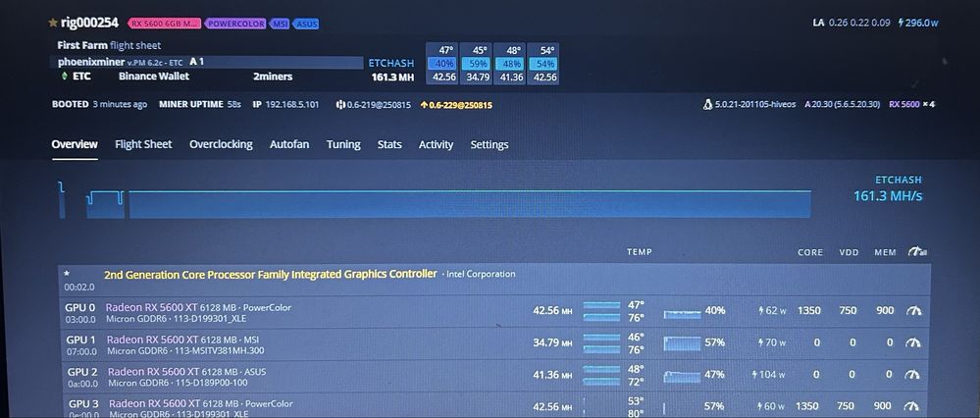This screenshot has width=980, height=418.
Task: Open the Tuning tab
Action: 343,144
